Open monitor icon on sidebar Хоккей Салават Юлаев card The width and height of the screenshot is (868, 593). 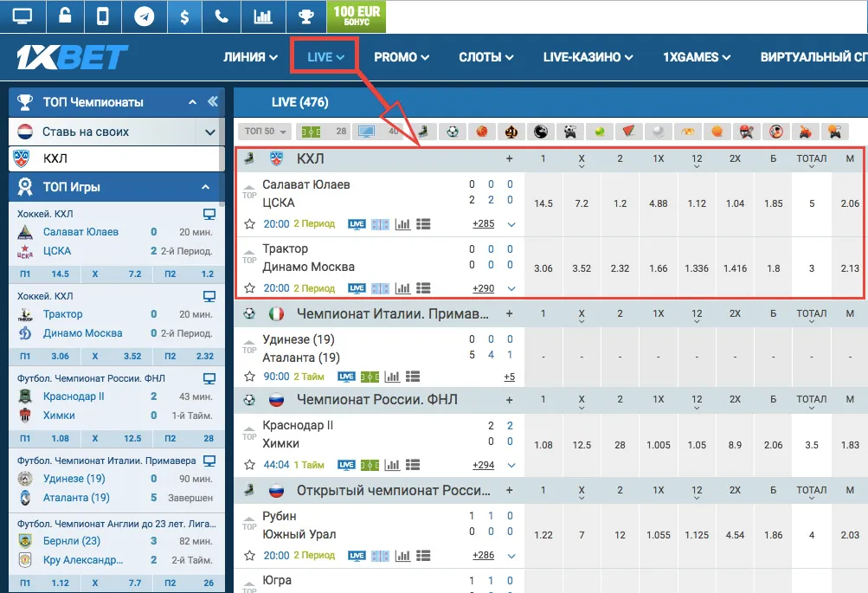209,215
